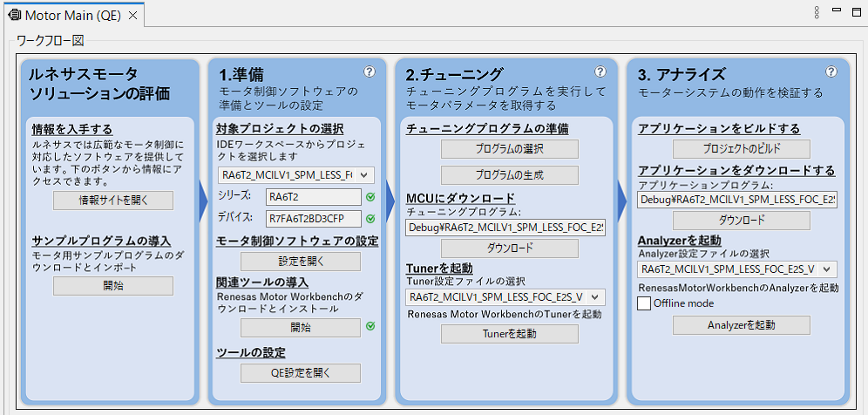868x415 pixels.
Task: Click the モータ制御ソフトウェアの設定 heading
Action: pos(297,241)
